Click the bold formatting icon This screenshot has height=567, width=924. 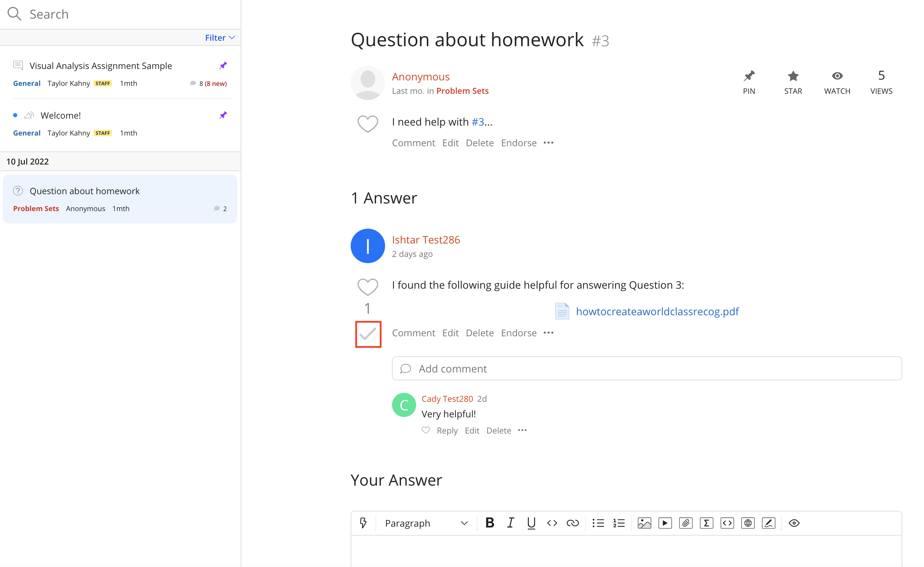[489, 523]
